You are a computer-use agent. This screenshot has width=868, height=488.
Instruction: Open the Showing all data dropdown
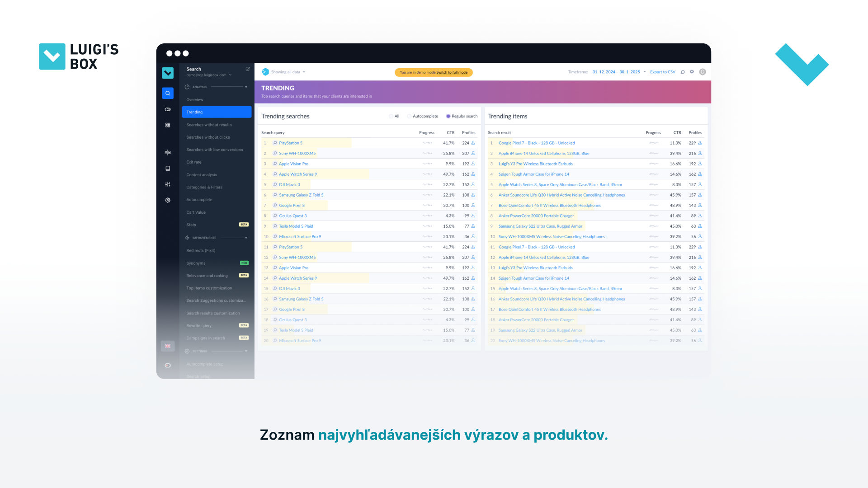(x=288, y=72)
